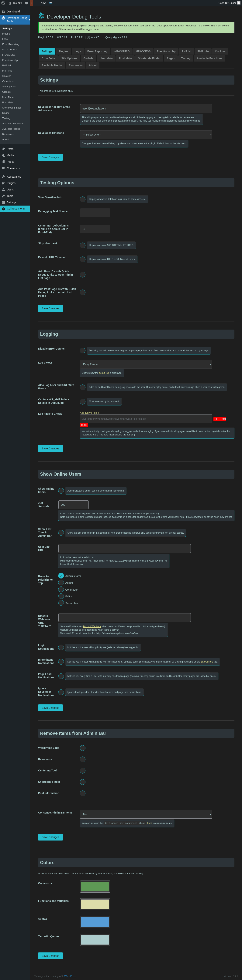Save Changes under Testing Options
This screenshot has width=242, height=980.
click(x=50, y=309)
